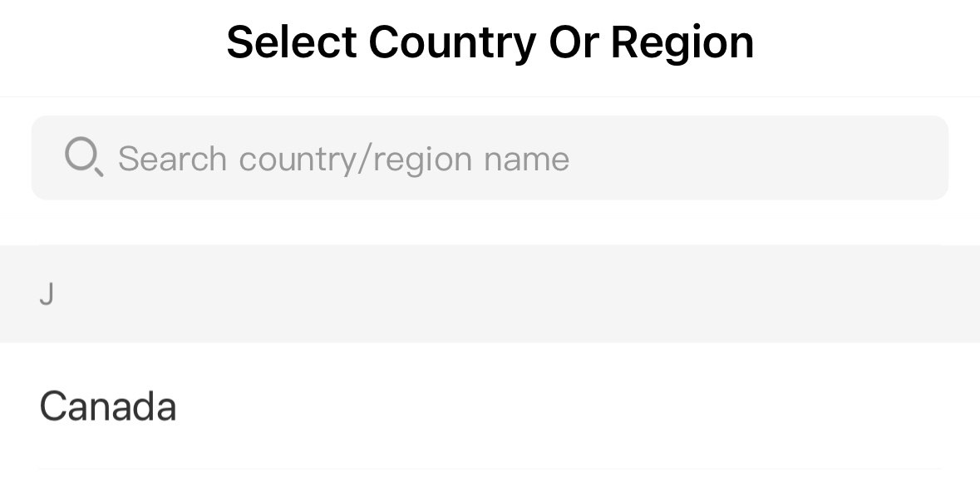This screenshot has height=477, width=980.
Task: Activate the gray rounded search box
Action: [490, 158]
